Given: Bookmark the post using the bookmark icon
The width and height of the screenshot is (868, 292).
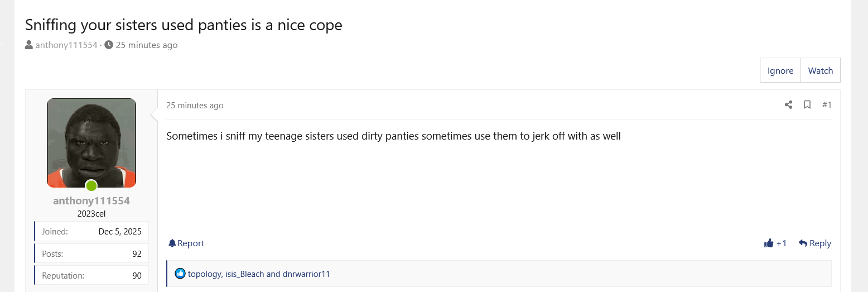Looking at the screenshot, I should pyautogui.click(x=807, y=105).
